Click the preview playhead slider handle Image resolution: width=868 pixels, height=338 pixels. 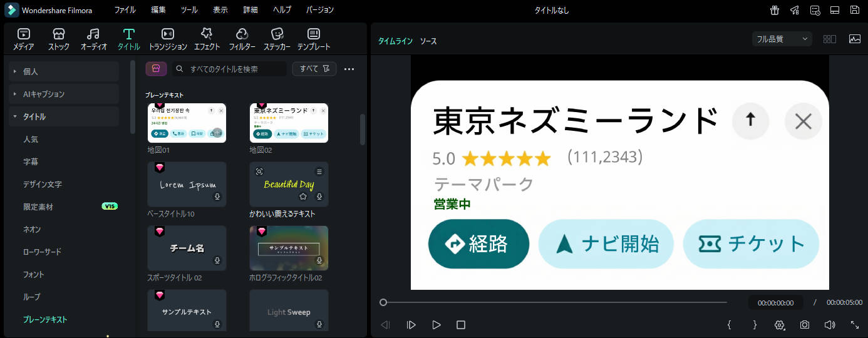tap(383, 302)
